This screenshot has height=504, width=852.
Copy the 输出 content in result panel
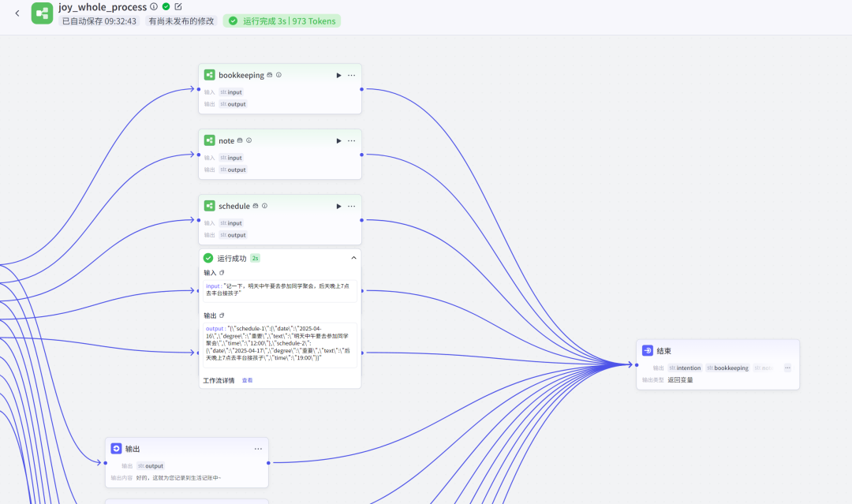tap(222, 315)
